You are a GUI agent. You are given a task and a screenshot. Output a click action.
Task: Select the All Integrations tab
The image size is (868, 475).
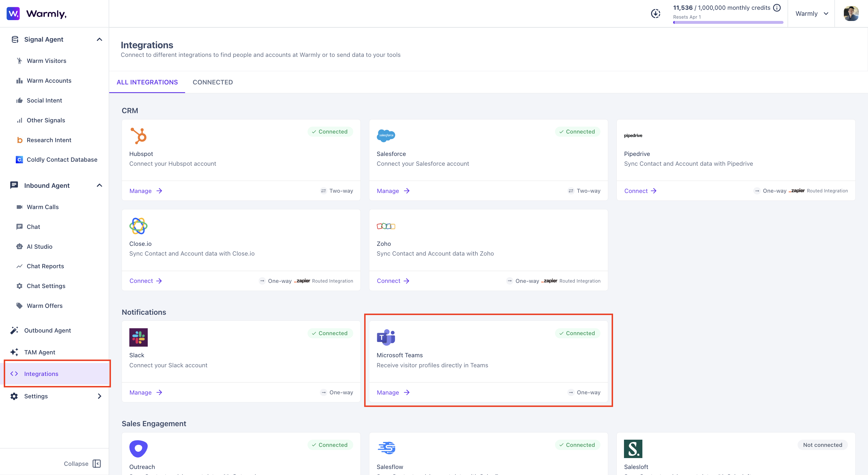(147, 82)
